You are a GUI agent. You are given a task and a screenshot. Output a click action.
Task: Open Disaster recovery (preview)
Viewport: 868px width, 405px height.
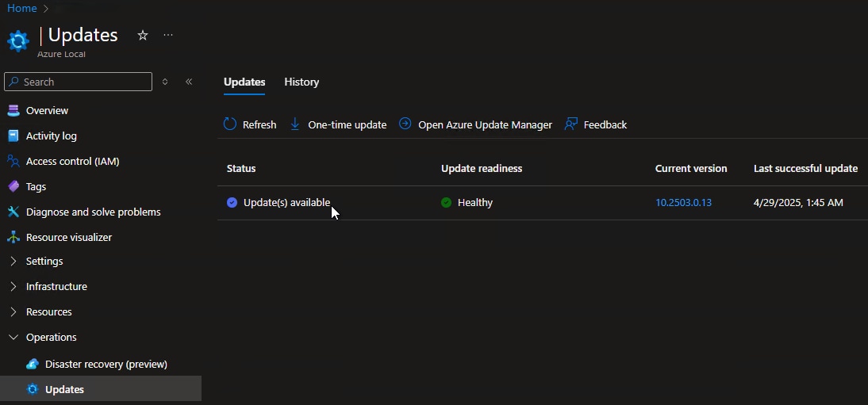tap(106, 364)
